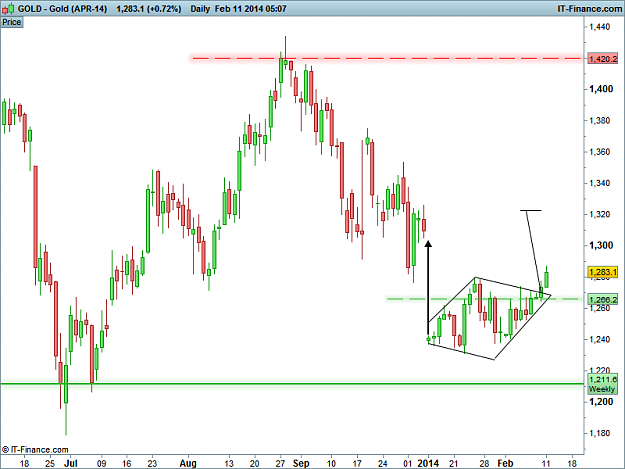Click the red dashed 1,420.2 resistance line
Viewport: 625px width, 469px height.
click(386, 59)
